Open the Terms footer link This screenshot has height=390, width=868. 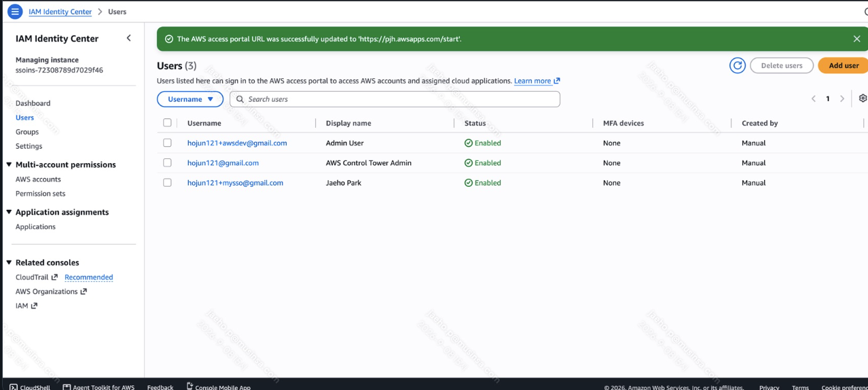click(800, 387)
